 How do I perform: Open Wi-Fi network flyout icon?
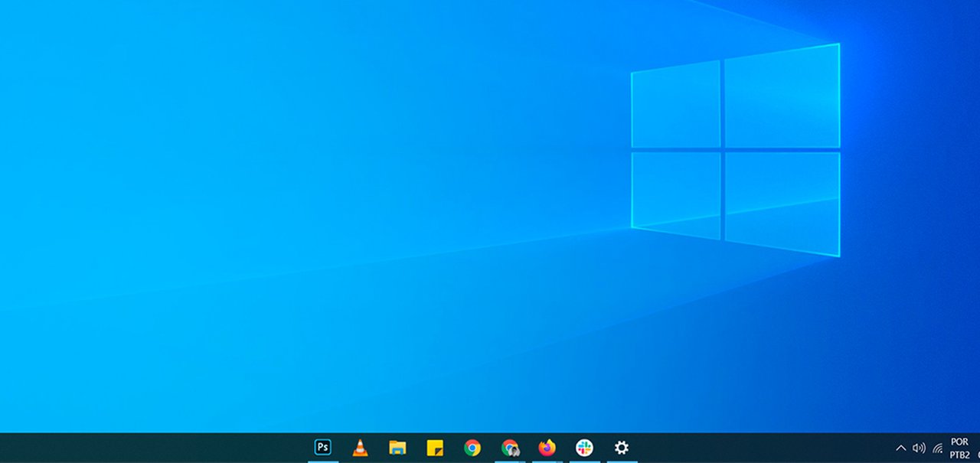[x=937, y=448]
